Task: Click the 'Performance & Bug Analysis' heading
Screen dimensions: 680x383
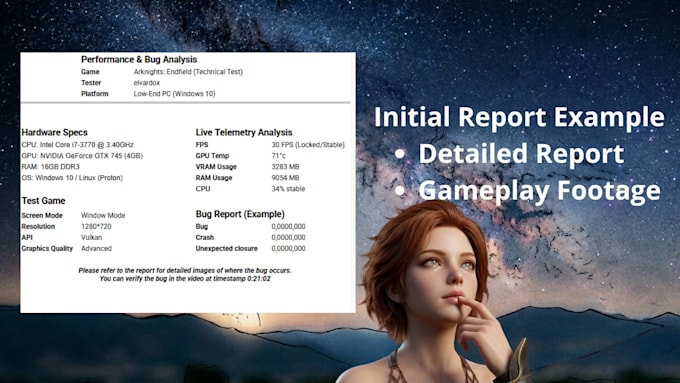Action: tap(139, 59)
